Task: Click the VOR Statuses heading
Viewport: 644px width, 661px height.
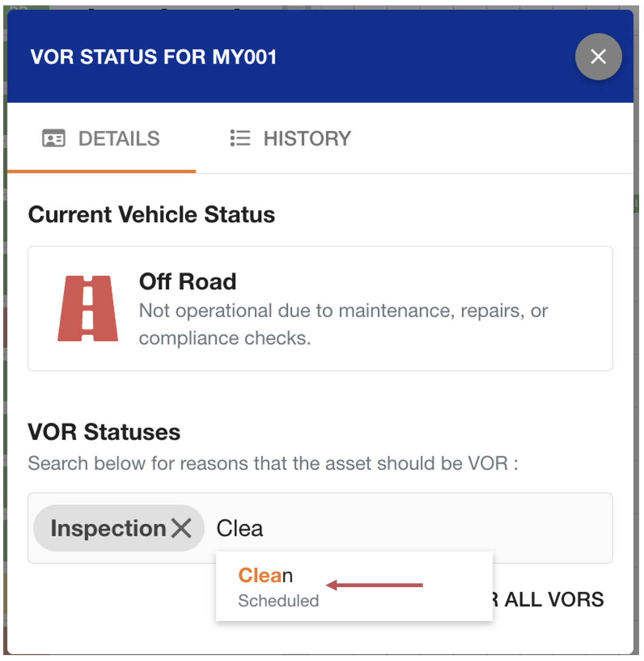Action: click(104, 432)
